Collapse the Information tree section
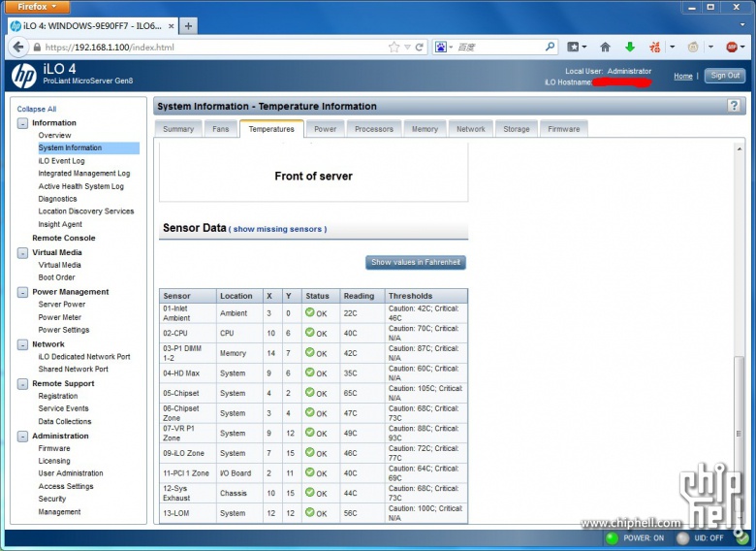Screen dimensions: 756x551 click(x=22, y=123)
